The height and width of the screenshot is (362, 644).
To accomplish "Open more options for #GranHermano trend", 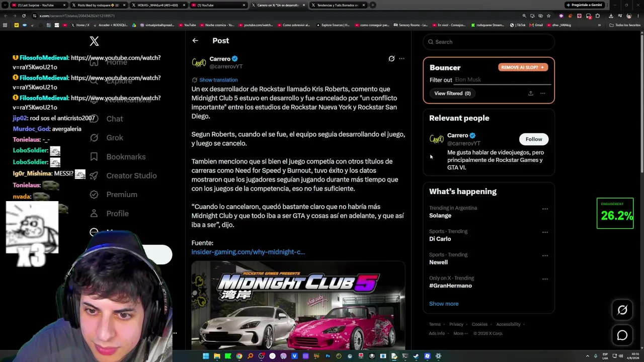I will coord(545,279).
